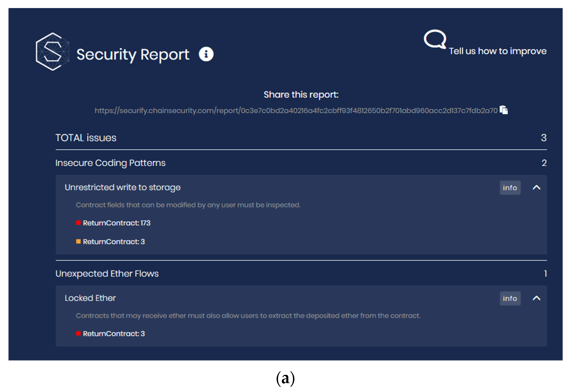Click the Unexpected Ether Flows heading

pos(107,273)
